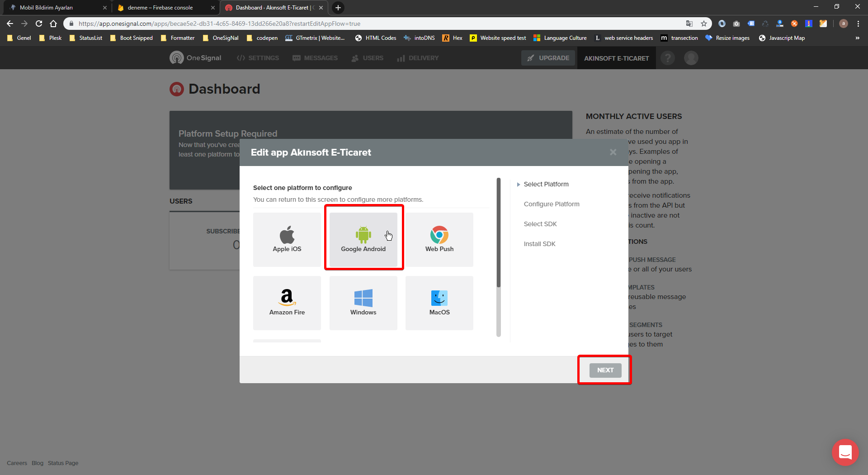Viewport: 868px width, 475px height.
Task: Open the USERS navigation tab
Action: (x=367, y=58)
